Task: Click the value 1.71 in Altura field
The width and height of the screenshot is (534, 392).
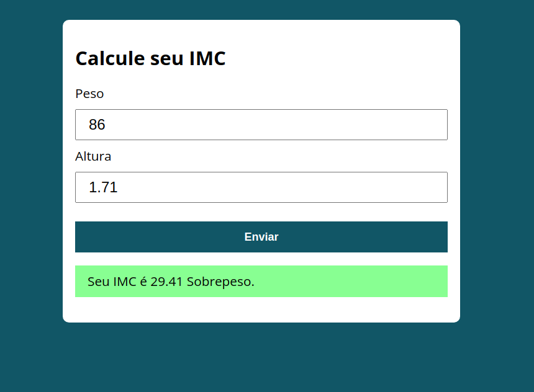Action: [x=102, y=187]
